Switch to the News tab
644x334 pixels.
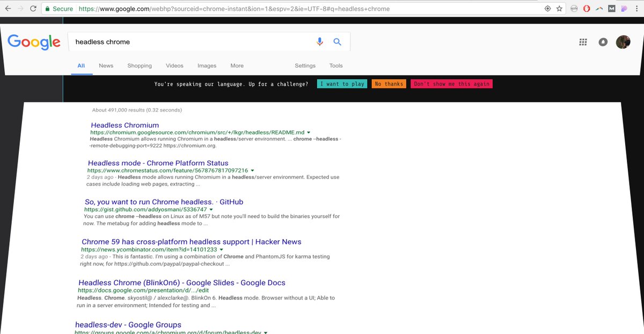tap(106, 65)
